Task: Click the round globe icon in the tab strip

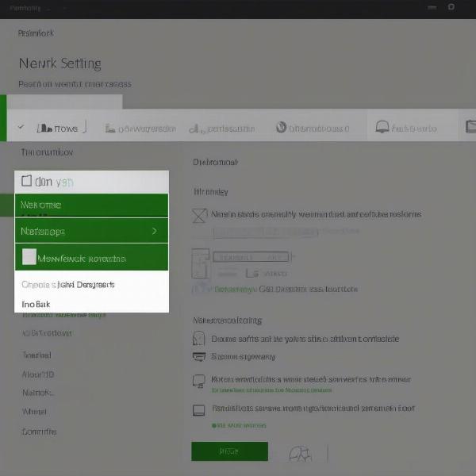Action: [x=281, y=127]
